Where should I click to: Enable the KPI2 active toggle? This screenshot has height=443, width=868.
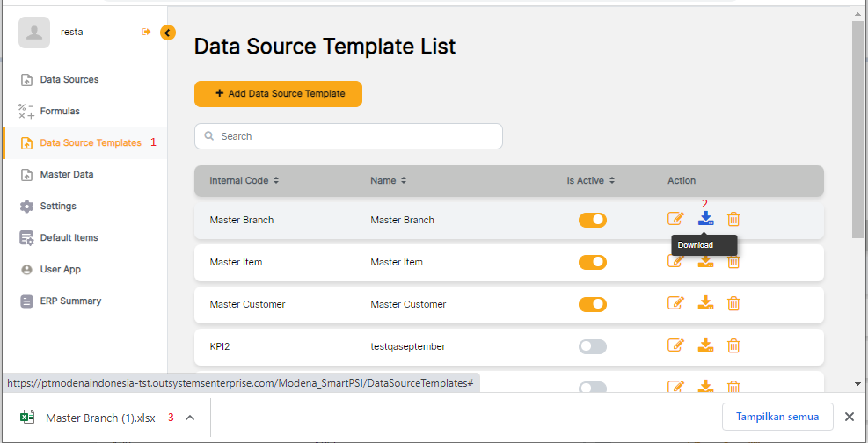[x=592, y=346]
